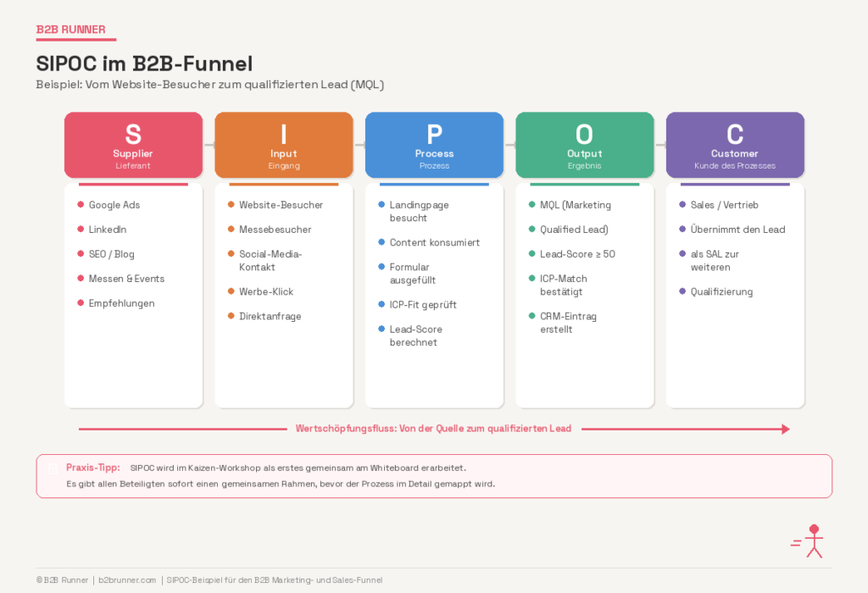Switch to the 'Prozess' label tab
Image resolution: width=868 pixels, height=593 pixels.
tap(434, 165)
